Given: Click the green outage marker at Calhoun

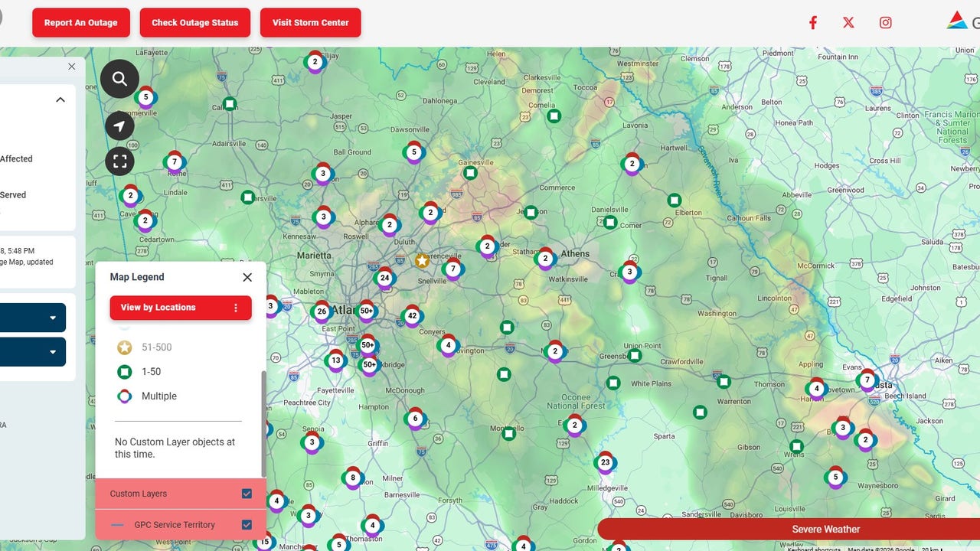Looking at the screenshot, I should click(230, 104).
